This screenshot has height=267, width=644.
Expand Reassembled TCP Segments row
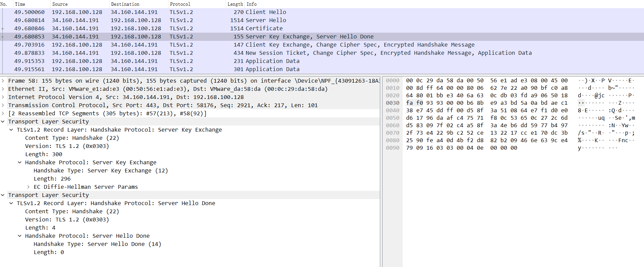3,114
